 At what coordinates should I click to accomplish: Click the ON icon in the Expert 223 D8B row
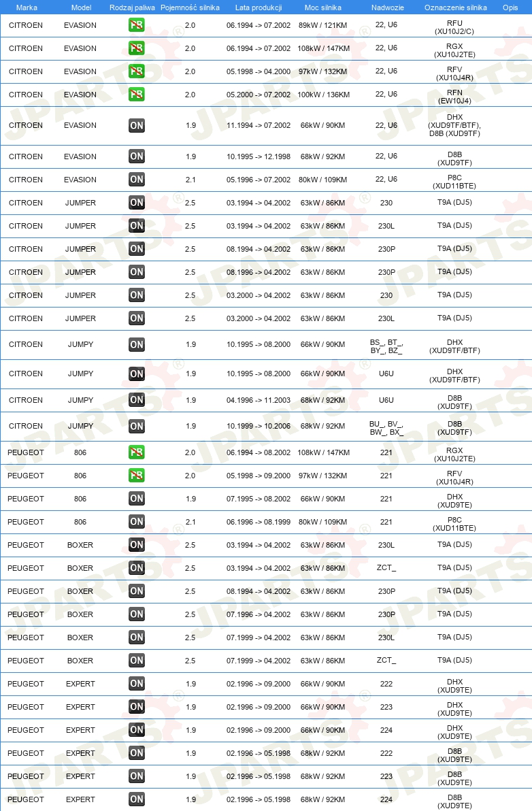coord(137,776)
